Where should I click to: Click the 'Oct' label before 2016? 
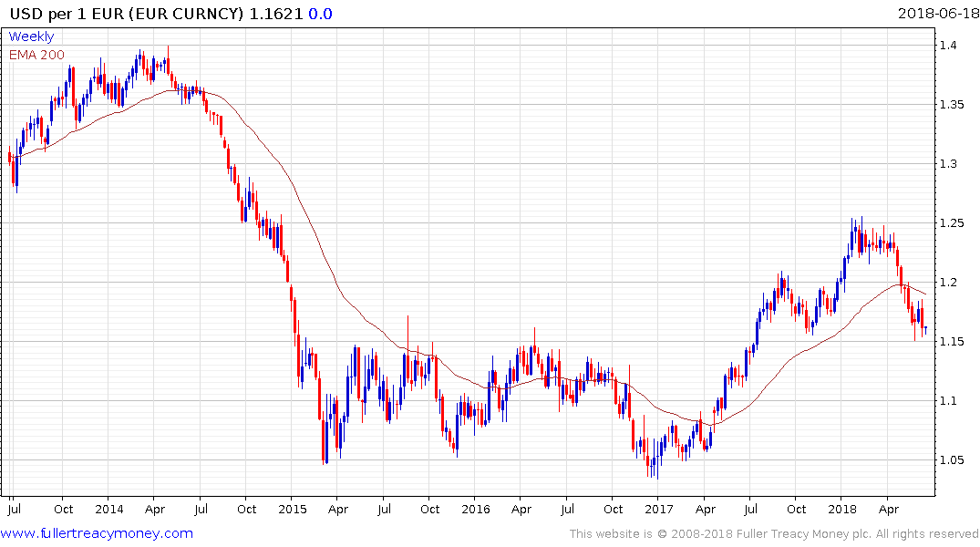pos(429,510)
